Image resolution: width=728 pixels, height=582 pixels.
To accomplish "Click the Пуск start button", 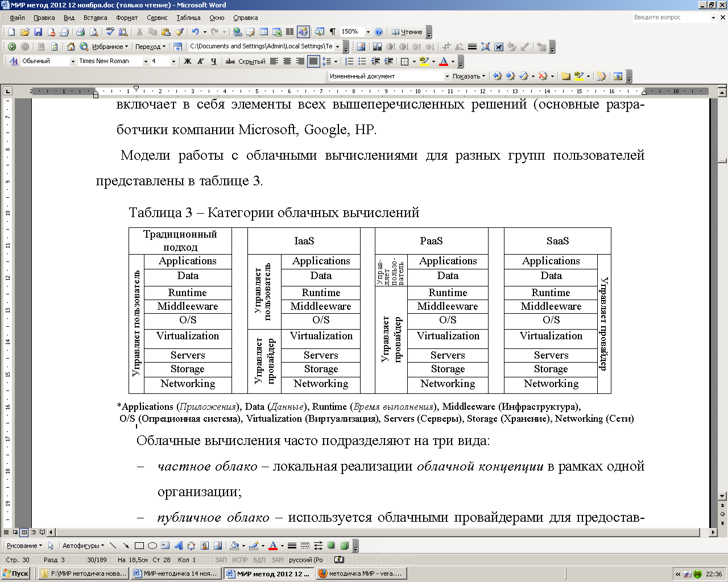I will pos(15,574).
